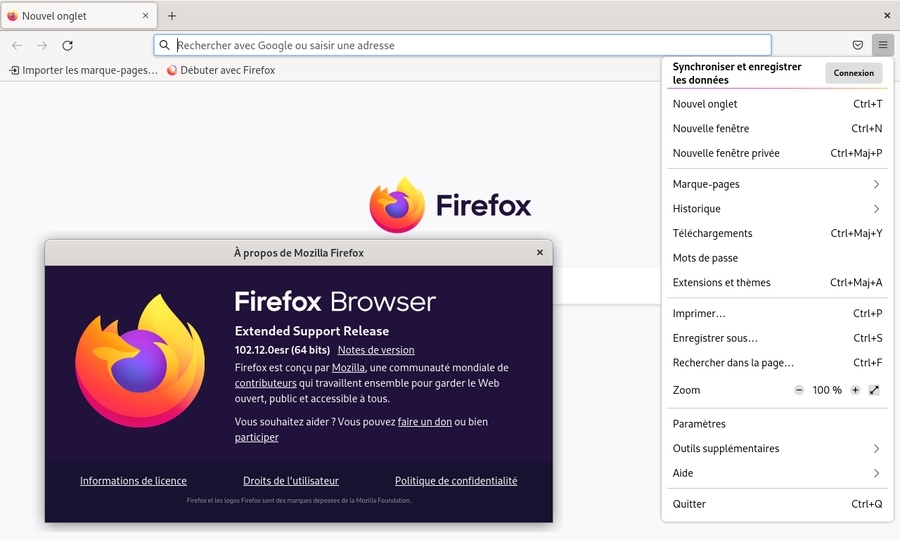The image size is (900, 540).
Task: Click Quitter to exit Firefox
Action: (x=777, y=504)
